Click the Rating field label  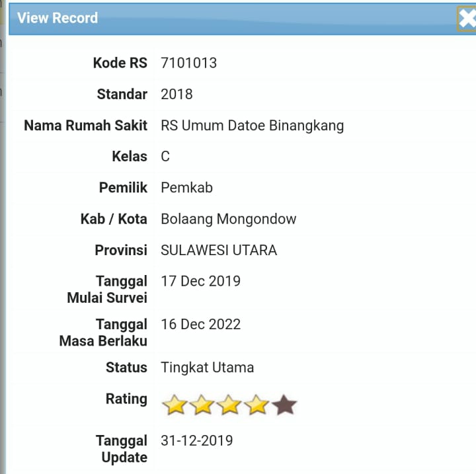pyautogui.click(x=126, y=399)
